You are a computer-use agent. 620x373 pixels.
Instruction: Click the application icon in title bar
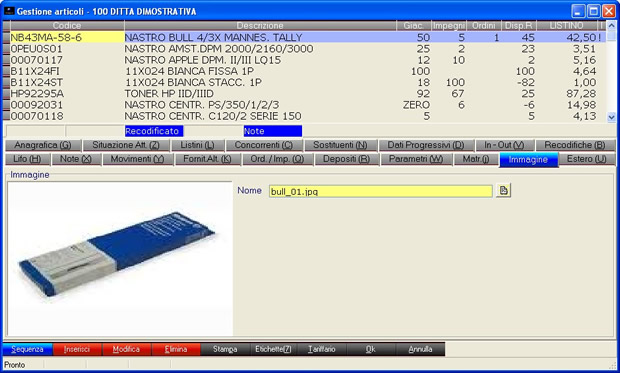pos(9,11)
